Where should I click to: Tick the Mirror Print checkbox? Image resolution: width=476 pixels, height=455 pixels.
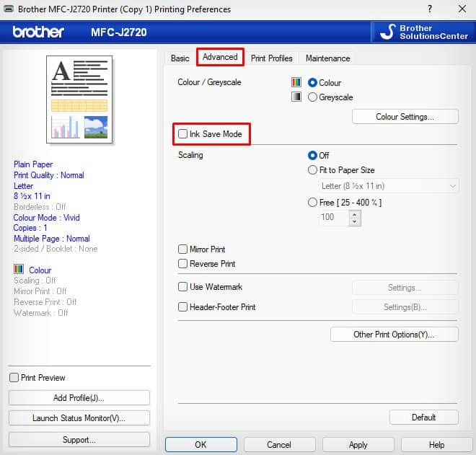pyautogui.click(x=183, y=249)
